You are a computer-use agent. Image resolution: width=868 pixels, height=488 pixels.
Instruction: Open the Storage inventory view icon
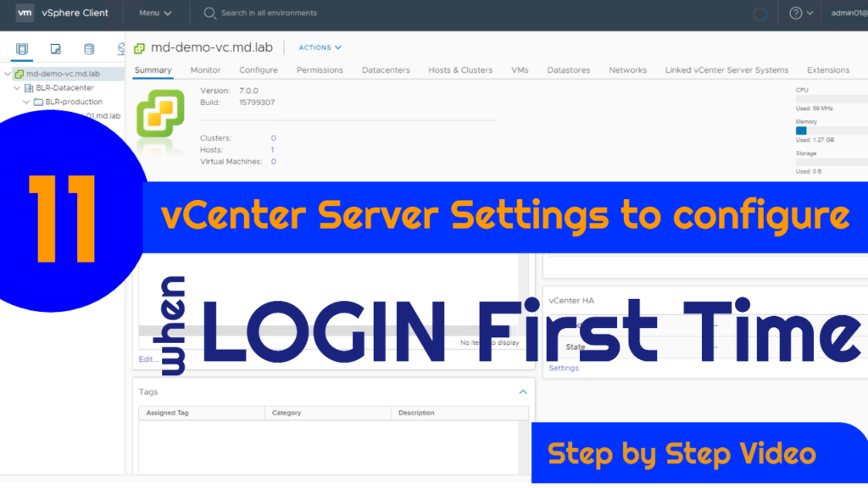(88, 49)
